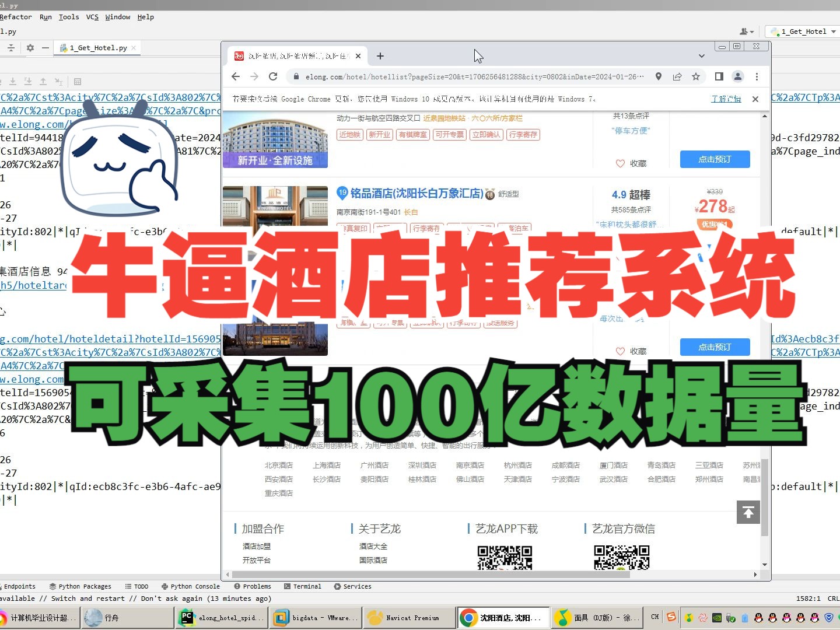840x630 pixels.
Task: Switch to the bigdata VMware taskbar item
Action: click(317, 617)
